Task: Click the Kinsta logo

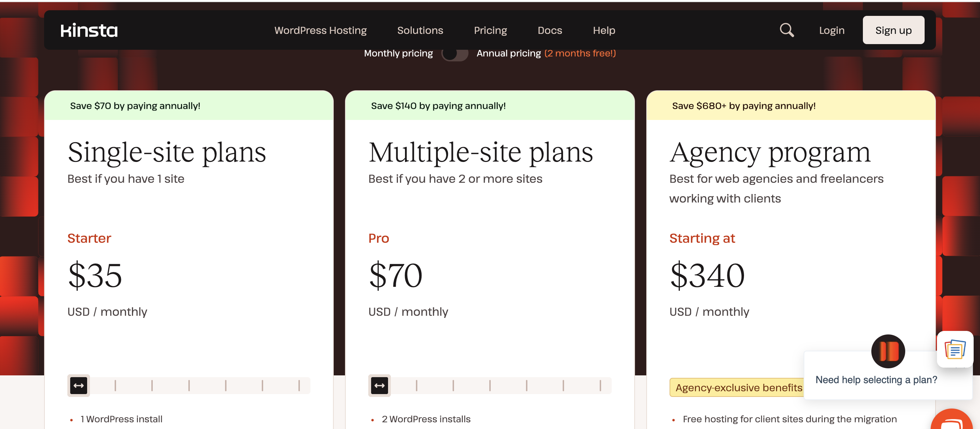Action: (x=89, y=30)
